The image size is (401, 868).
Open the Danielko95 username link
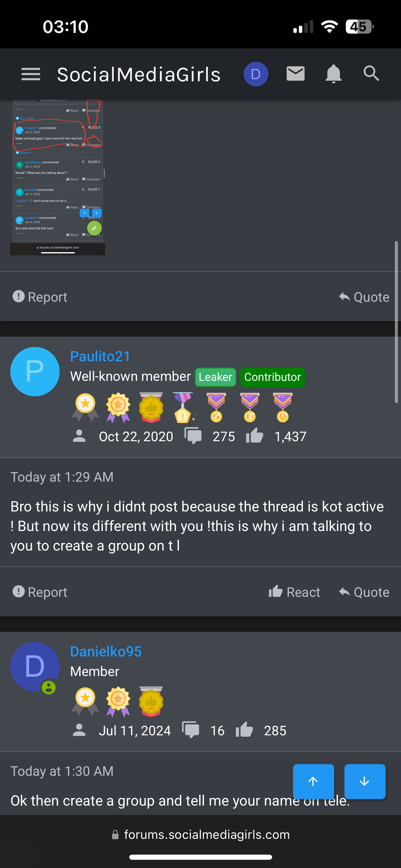pyautogui.click(x=106, y=652)
